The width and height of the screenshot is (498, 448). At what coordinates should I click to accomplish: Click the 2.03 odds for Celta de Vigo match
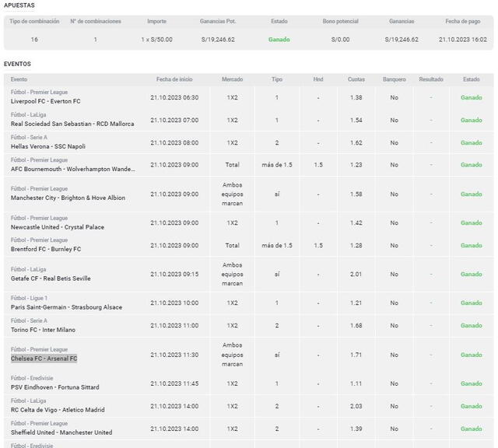pos(356,406)
